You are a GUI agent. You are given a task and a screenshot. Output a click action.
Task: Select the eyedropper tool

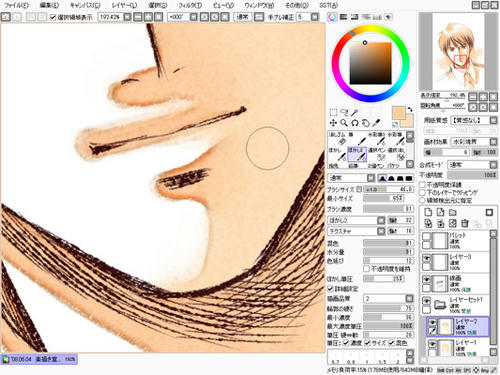tap(376, 123)
